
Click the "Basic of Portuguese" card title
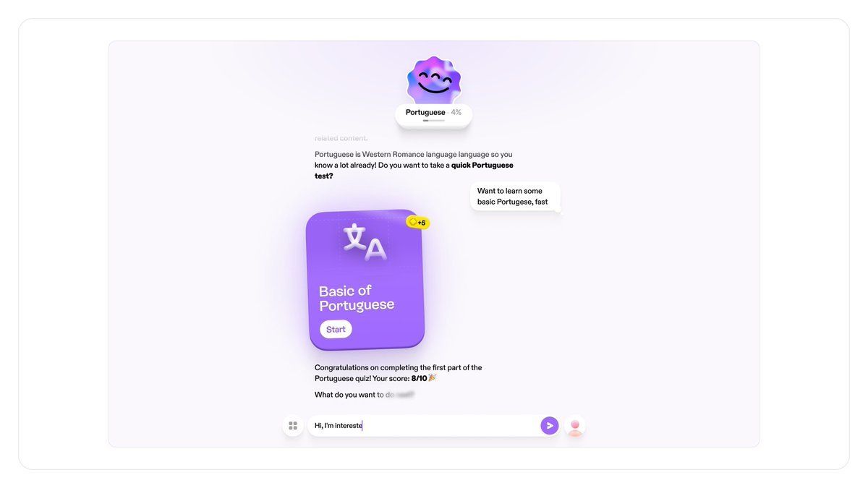(x=357, y=298)
